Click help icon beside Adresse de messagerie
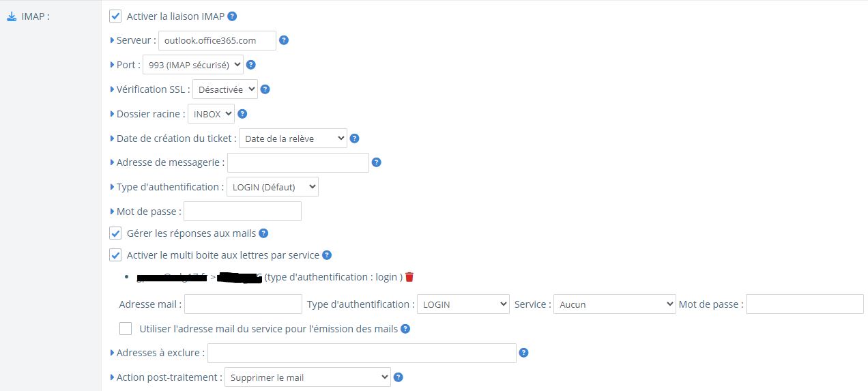 (376, 162)
